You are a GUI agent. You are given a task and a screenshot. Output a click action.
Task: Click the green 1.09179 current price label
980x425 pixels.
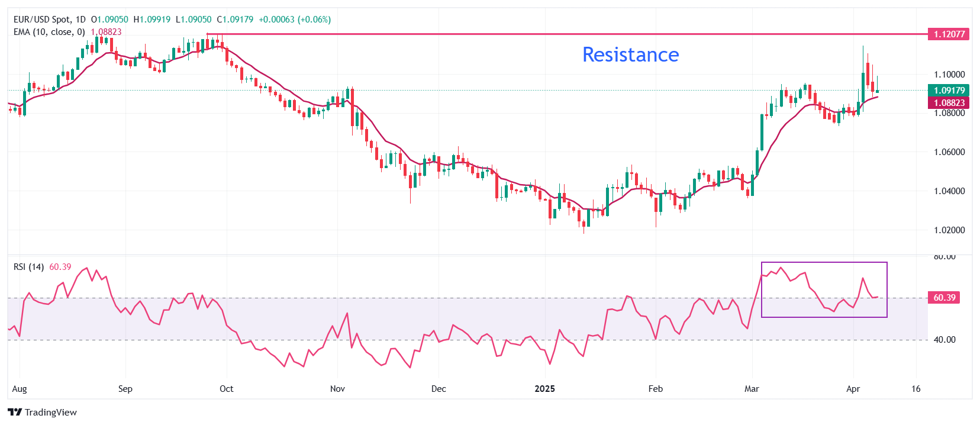click(x=949, y=91)
